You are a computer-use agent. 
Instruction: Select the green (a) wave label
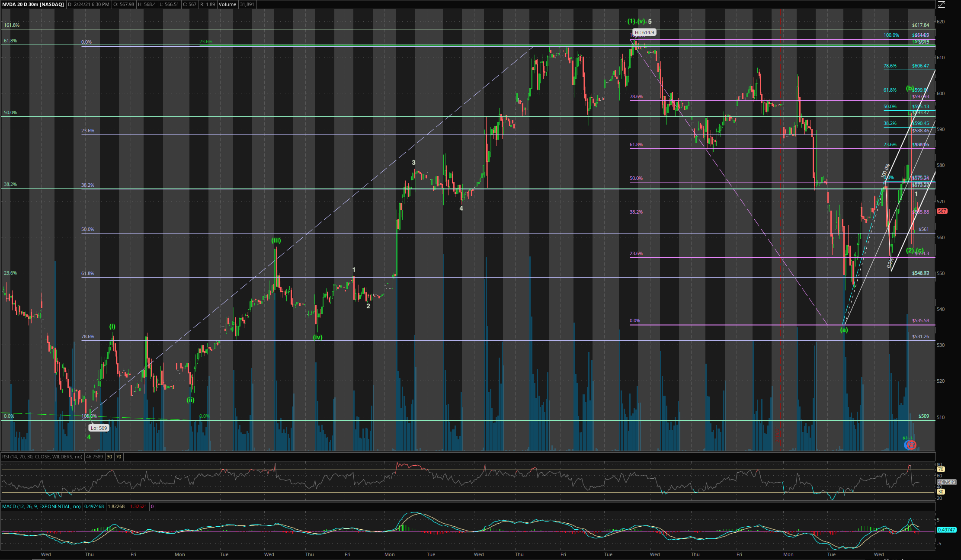tap(844, 330)
